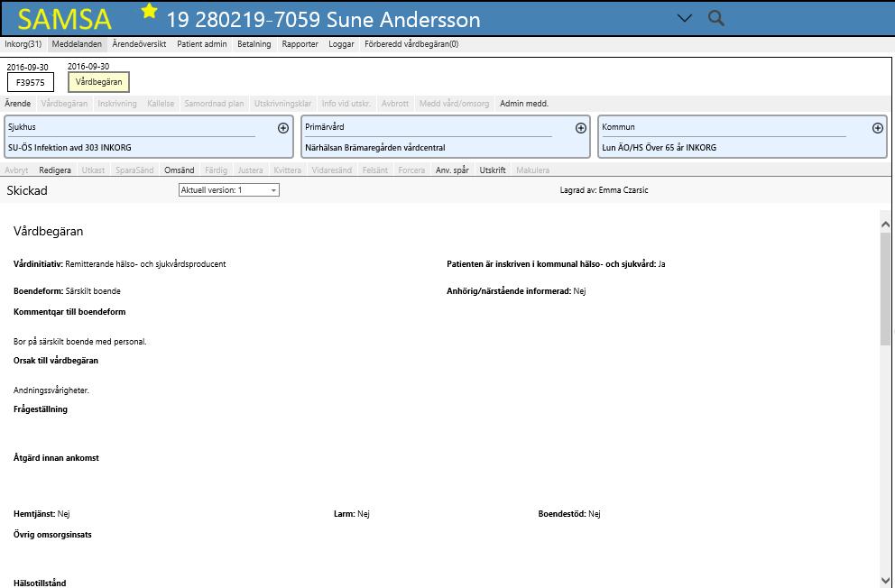
Task: Open Förberedd vårdbegäran(0) tab
Action: [411, 44]
